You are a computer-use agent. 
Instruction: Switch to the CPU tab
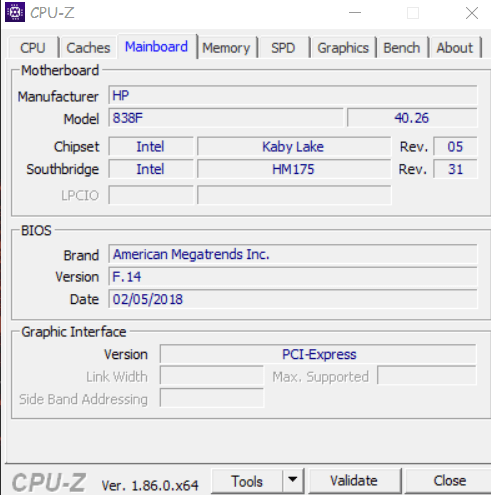coord(33,48)
